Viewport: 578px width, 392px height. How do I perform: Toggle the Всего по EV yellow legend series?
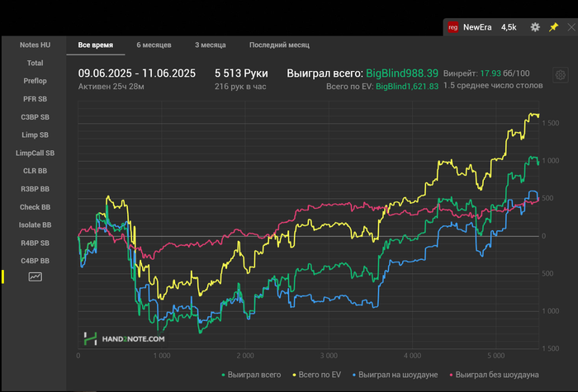click(316, 375)
